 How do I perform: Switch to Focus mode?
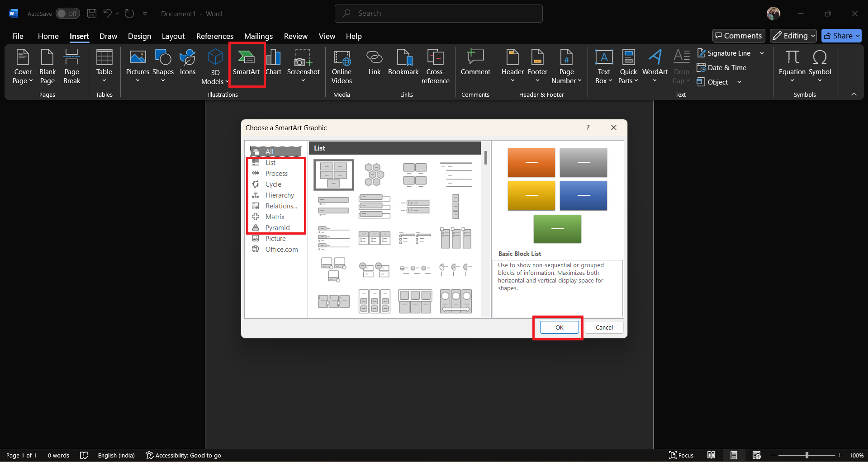(681, 455)
